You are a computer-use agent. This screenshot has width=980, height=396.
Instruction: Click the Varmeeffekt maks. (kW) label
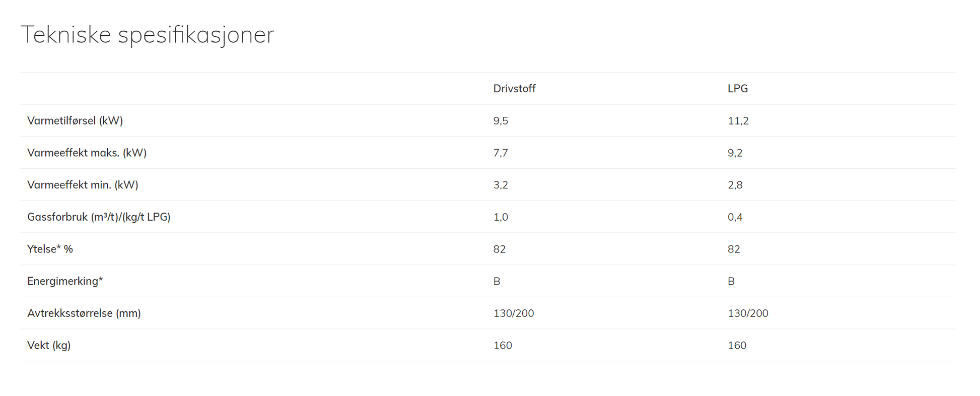87,153
